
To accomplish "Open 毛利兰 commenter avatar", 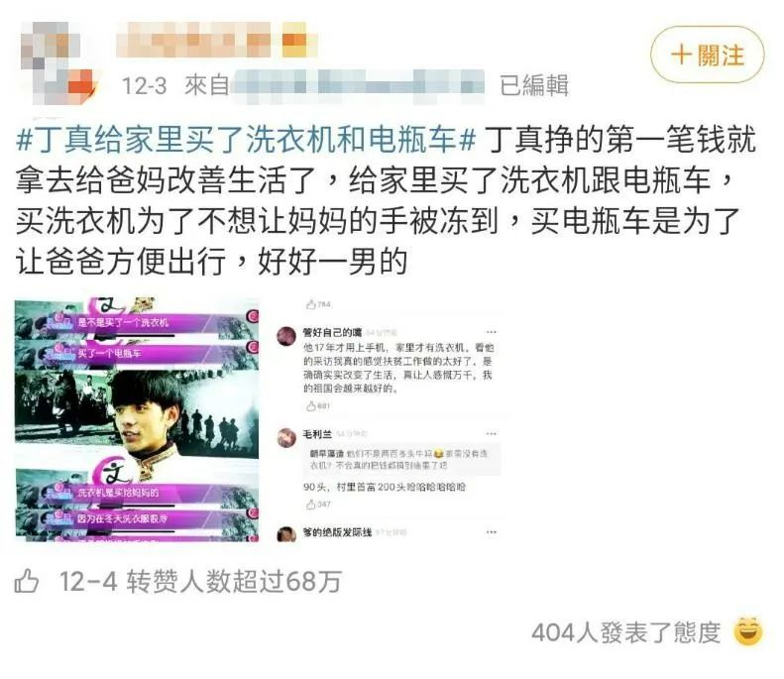I will point(287,437).
